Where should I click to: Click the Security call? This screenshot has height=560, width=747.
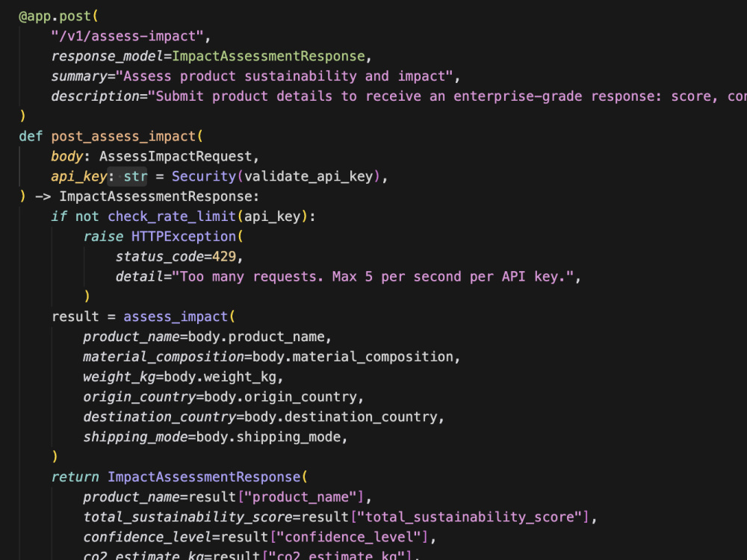click(x=204, y=176)
